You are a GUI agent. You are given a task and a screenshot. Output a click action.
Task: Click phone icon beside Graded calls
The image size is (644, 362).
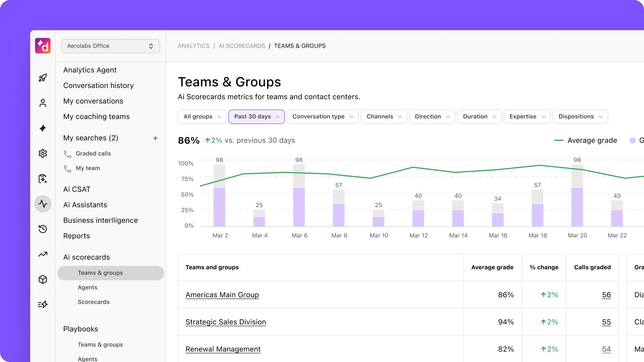tap(68, 154)
